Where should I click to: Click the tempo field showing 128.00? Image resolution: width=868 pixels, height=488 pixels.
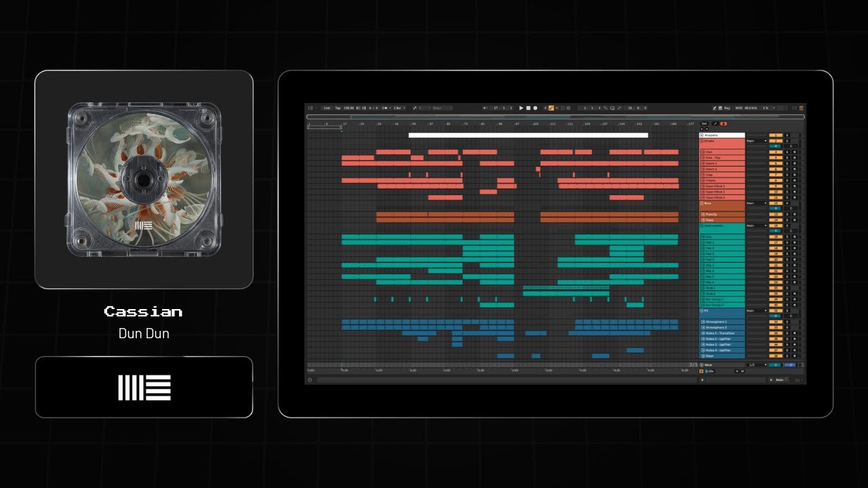click(x=349, y=108)
